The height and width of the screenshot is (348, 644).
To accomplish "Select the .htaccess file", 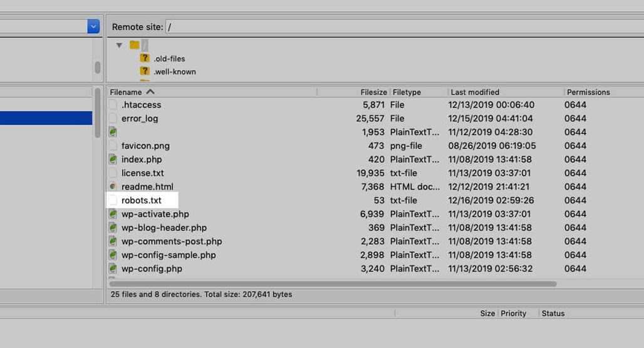I will click(142, 105).
